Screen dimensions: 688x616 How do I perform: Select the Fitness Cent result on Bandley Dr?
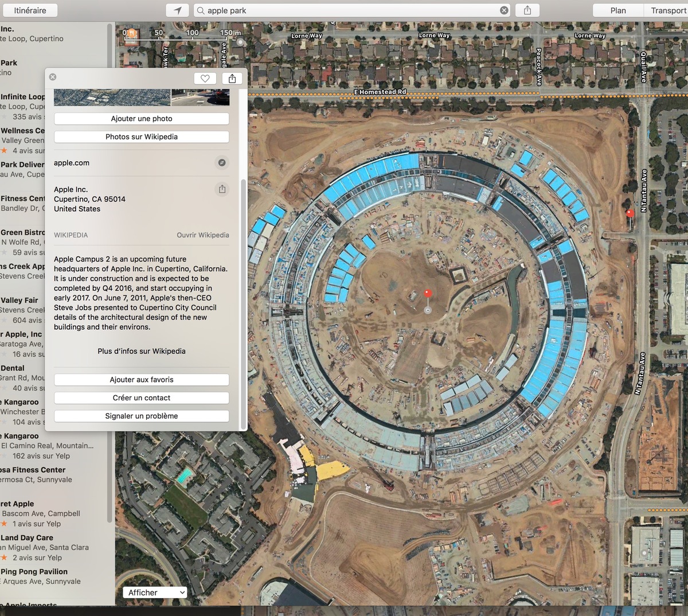[23, 204]
